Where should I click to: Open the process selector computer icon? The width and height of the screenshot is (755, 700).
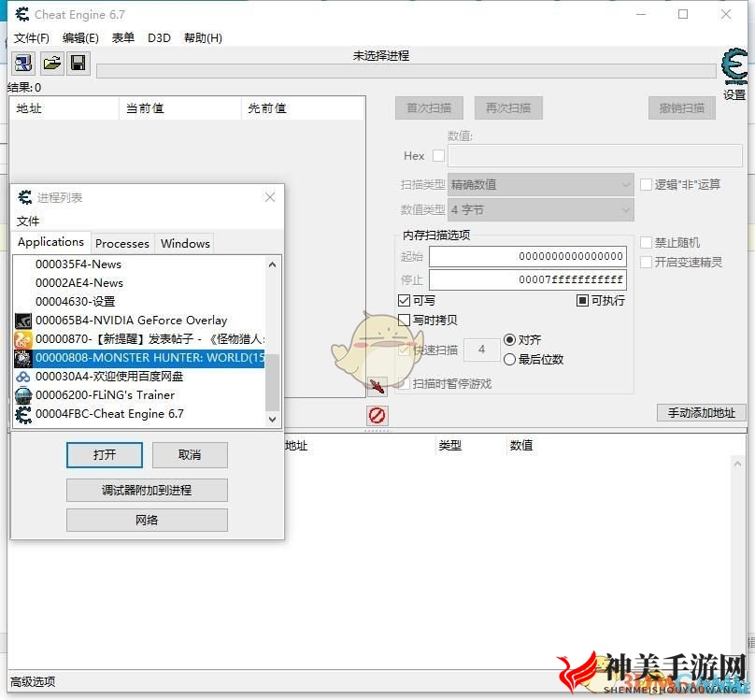23,63
